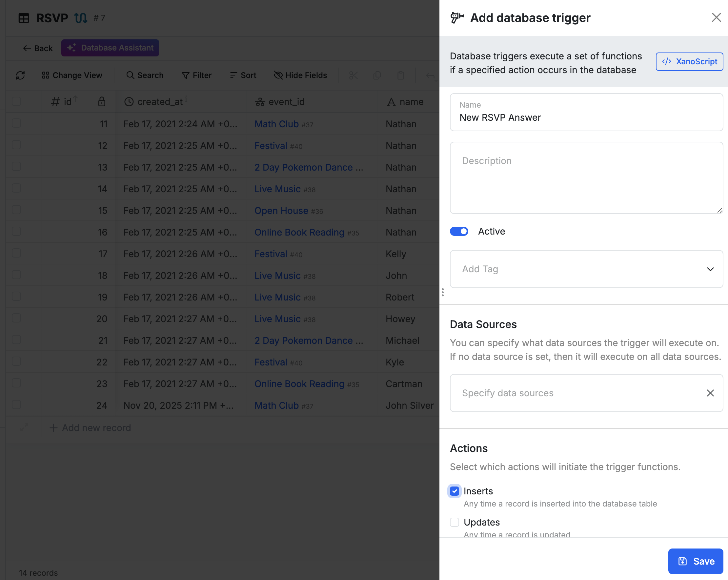Uncheck the Inserts action checkbox
Image resolution: width=728 pixels, height=580 pixels.
click(454, 491)
